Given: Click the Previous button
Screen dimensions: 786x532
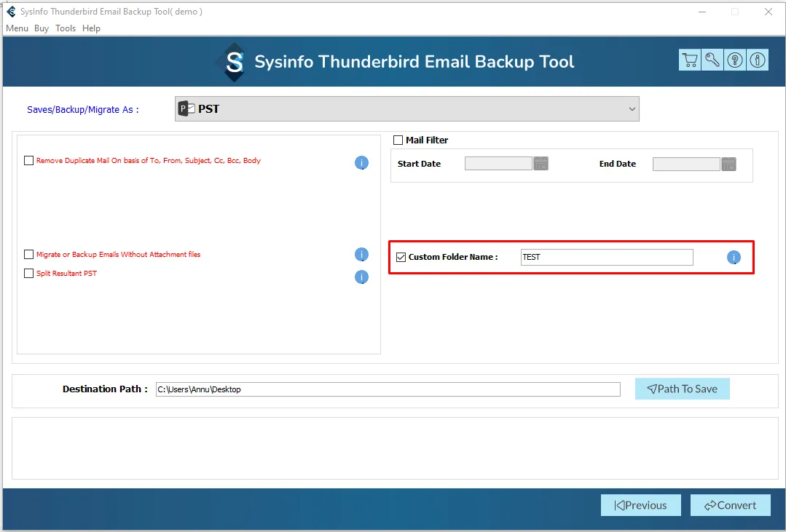Looking at the screenshot, I should coord(641,505).
